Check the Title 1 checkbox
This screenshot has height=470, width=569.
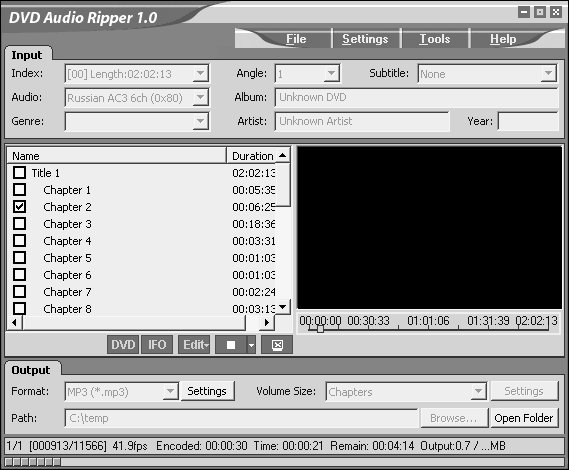click(x=20, y=172)
